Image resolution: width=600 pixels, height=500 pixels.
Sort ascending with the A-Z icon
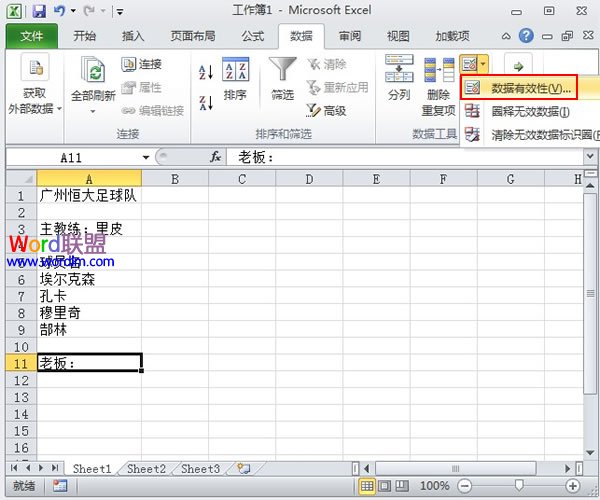click(x=206, y=73)
